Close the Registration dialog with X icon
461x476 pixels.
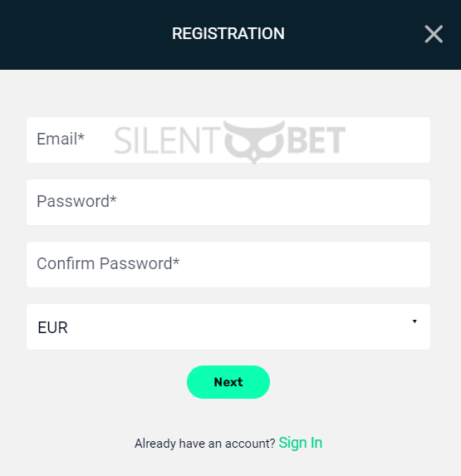click(434, 34)
